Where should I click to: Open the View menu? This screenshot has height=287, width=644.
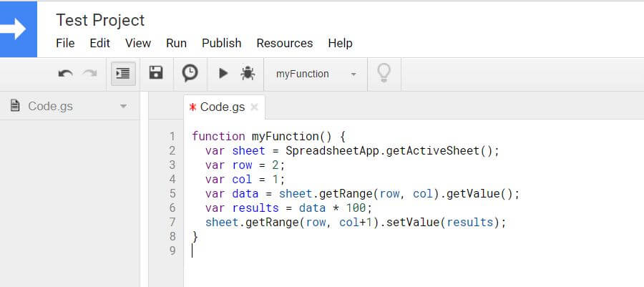click(138, 43)
